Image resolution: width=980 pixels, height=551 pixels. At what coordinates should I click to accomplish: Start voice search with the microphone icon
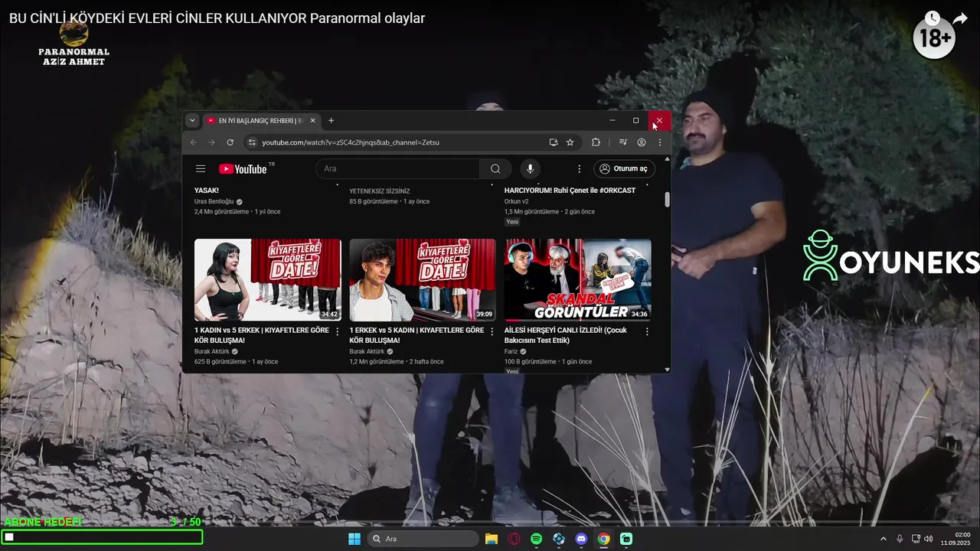click(x=529, y=169)
